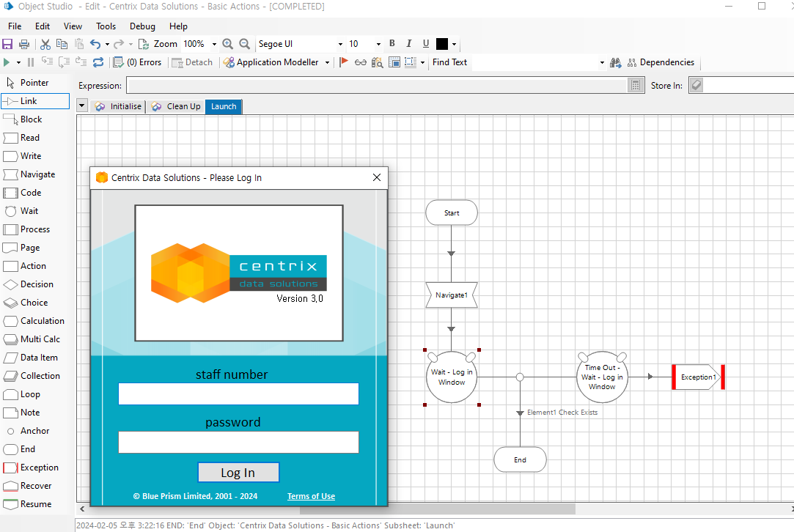
Task: Select the Navigate stage tool
Action: [35, 174]
